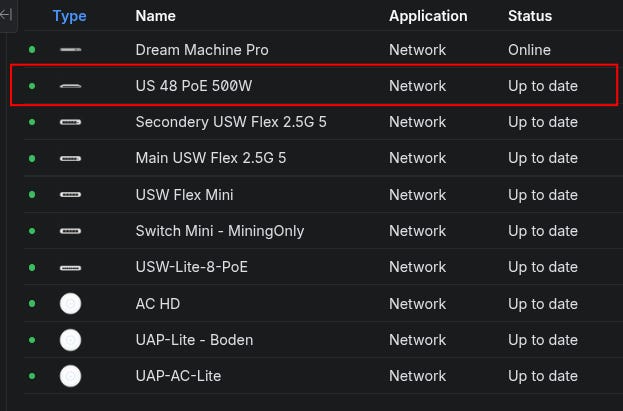The height and width of the screenshot is (411, 623).
Task: Click green status dot for Main USW Flex
Action: point(32,158)
